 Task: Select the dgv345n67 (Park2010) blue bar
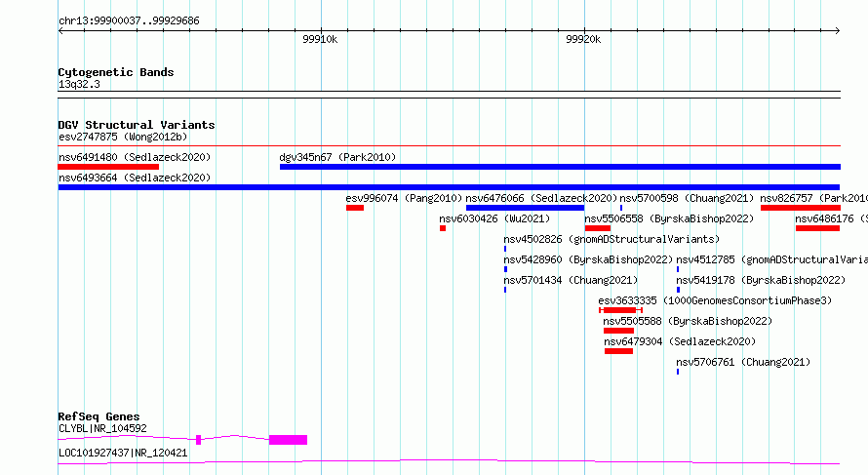(560, 167)
